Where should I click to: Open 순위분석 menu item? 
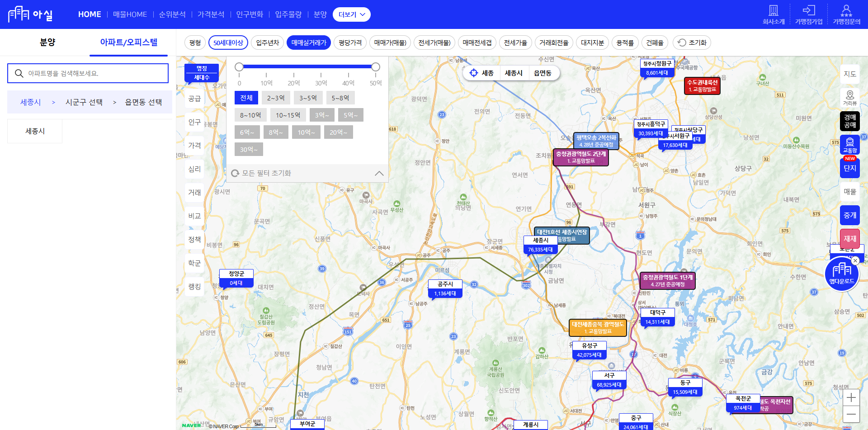click(172, 14)
